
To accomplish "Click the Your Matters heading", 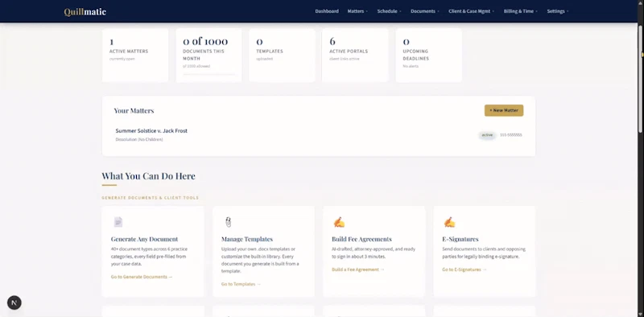I will point(134,110).
